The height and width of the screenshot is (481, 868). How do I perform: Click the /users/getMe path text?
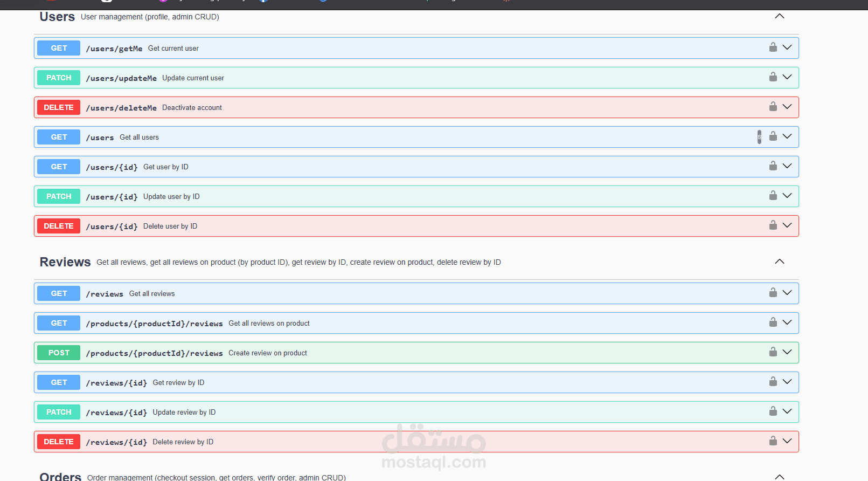[x=114, y=49]
